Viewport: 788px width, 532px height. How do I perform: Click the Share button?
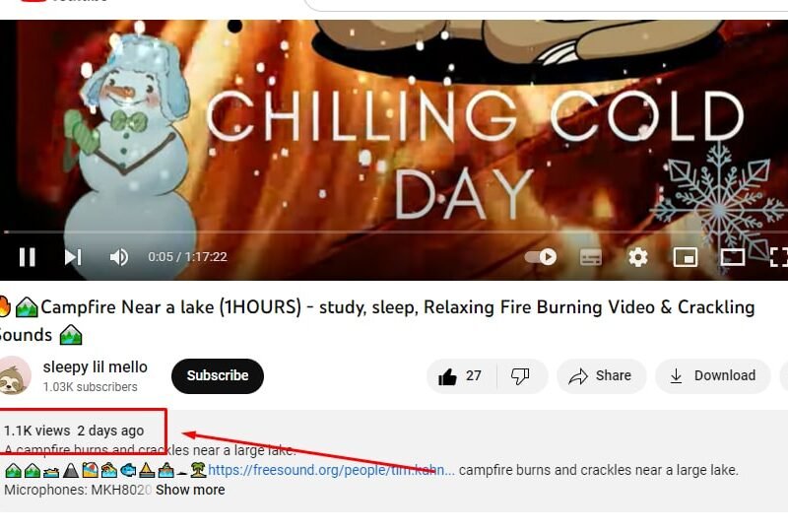click(601, 376)
